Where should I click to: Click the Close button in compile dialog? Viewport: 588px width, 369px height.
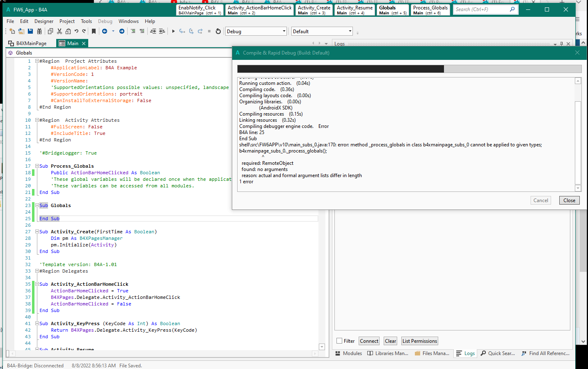coord(569,200)
